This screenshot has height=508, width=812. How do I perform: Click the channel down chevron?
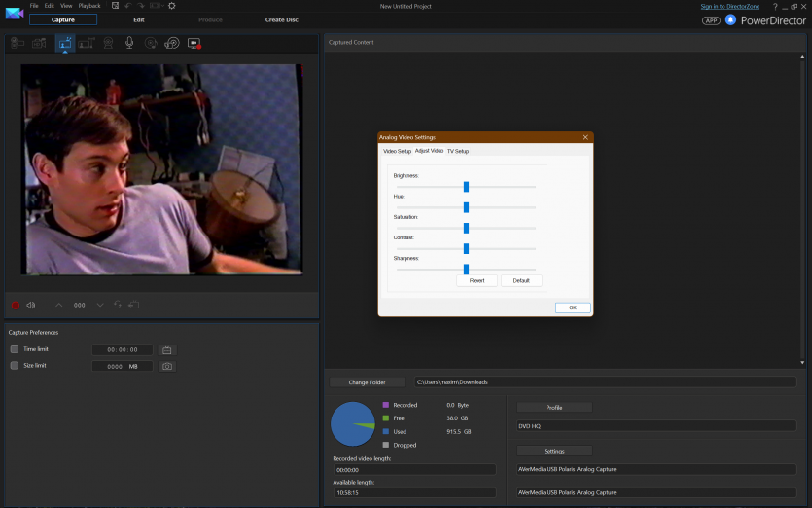pyautogui.click(x=99, y=305)
